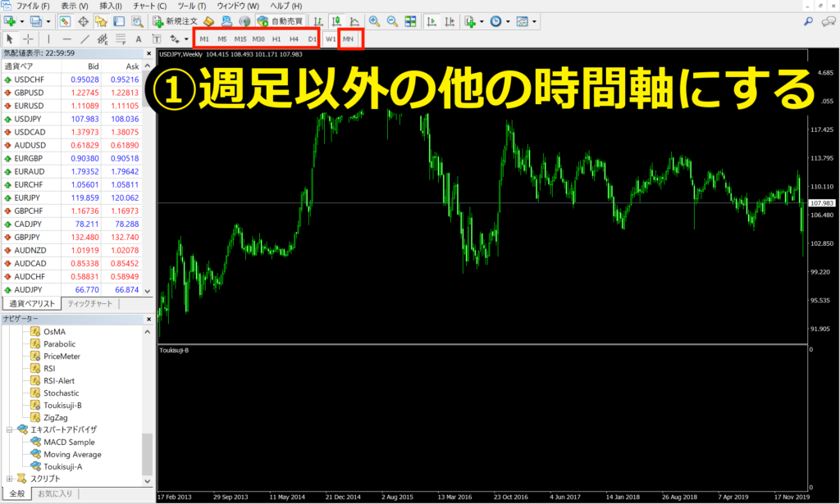Switch to the H4 timeframe

click(x=294, y=39)
